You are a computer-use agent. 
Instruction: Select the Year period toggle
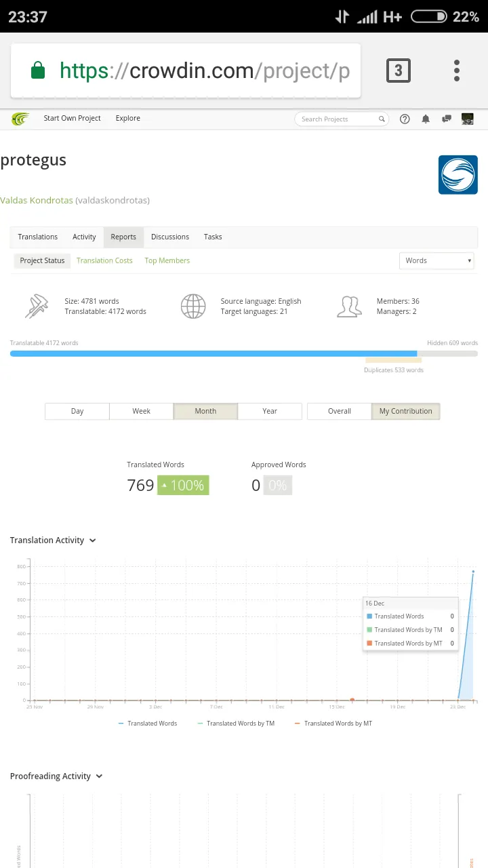tap(270, 411)
